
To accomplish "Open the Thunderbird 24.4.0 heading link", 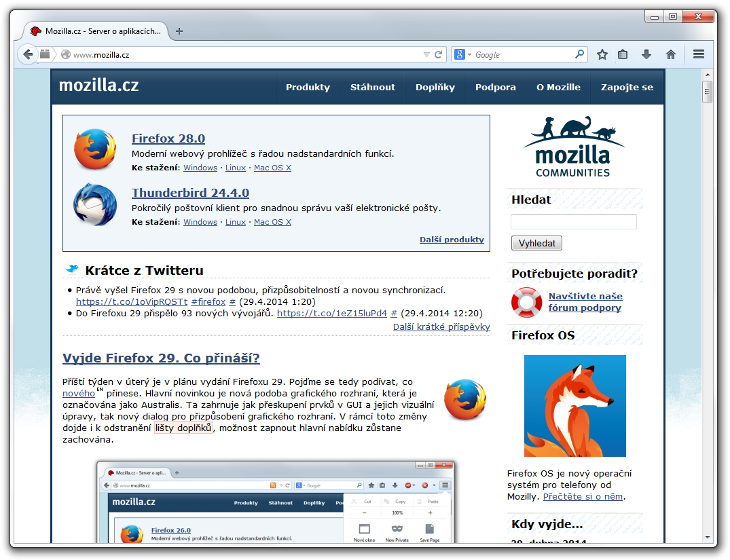I will (x=190, y=193).
